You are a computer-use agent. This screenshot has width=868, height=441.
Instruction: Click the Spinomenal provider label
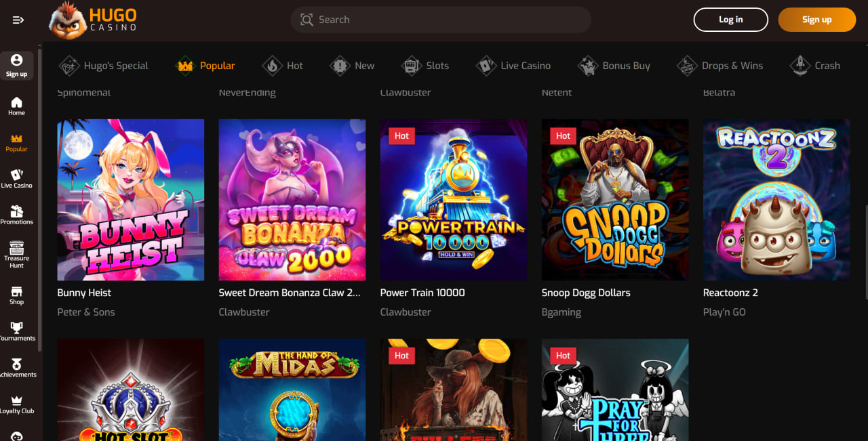(x=84, y=93)
